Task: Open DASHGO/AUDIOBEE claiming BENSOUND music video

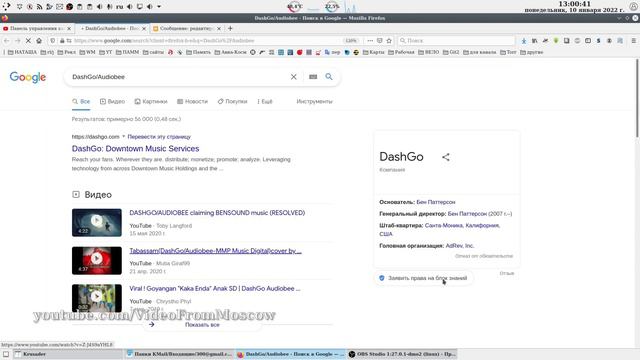Action: point(217,213)
